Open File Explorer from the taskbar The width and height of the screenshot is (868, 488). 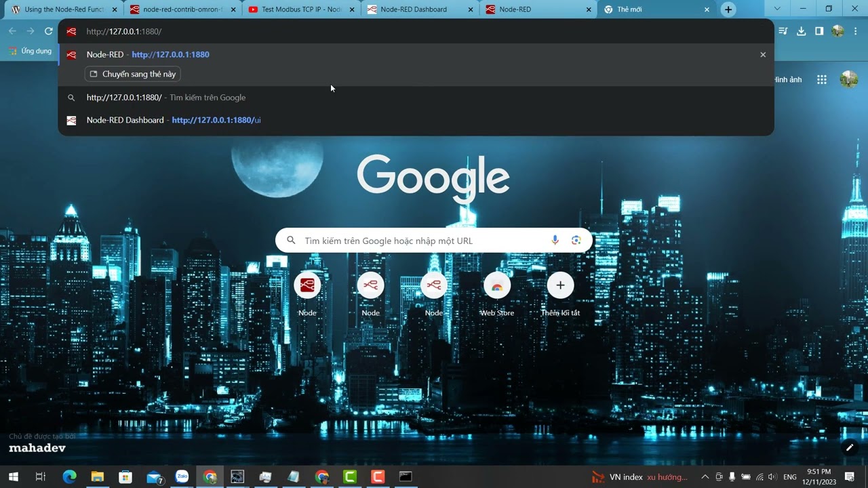pyautogui.click(x=97, y=476)
